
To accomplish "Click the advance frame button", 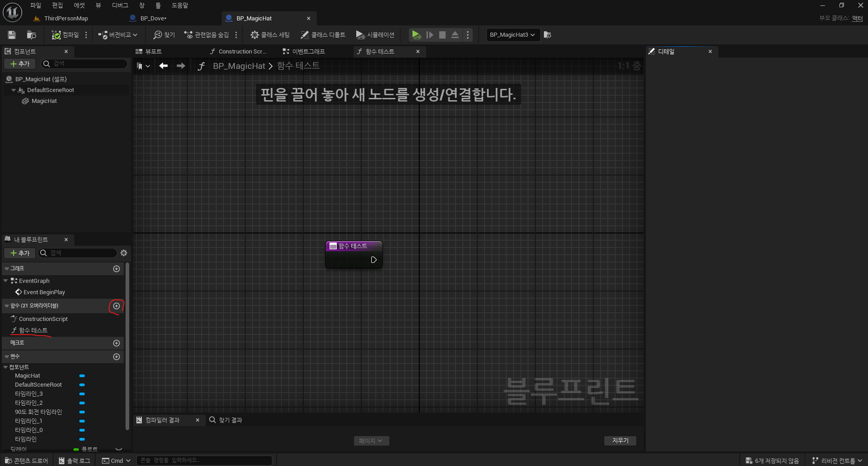I will coord(430,35).
